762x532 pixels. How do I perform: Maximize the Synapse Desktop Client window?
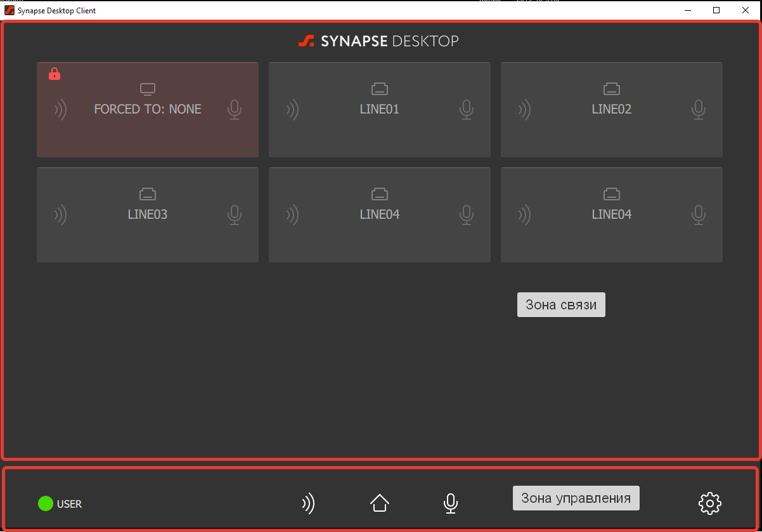(x=716, y=10)
